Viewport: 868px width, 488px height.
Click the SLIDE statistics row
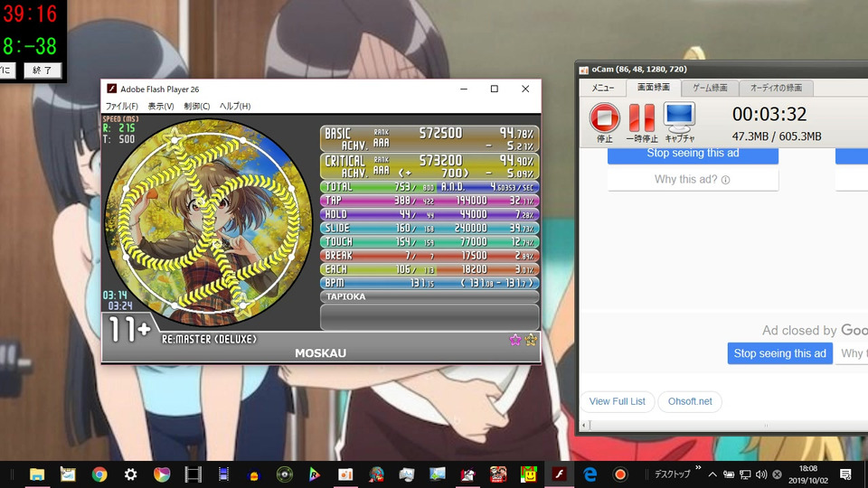429,228
